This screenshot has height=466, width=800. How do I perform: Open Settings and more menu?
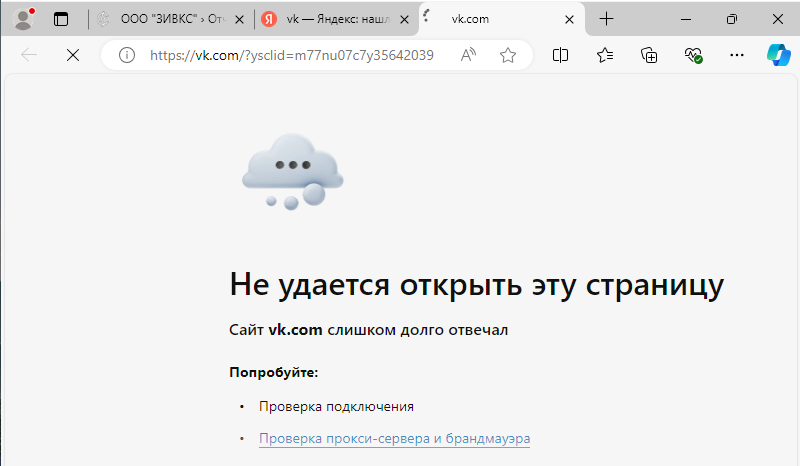coord(737,55)
